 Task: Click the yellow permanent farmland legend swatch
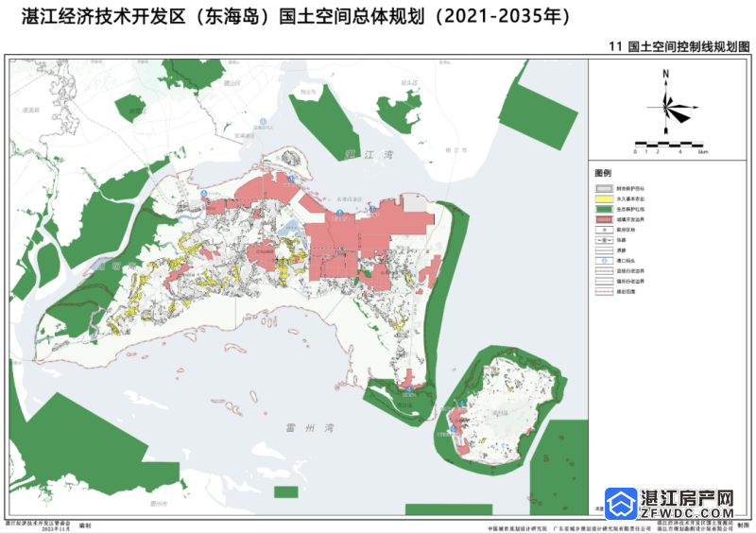(605, 198)
